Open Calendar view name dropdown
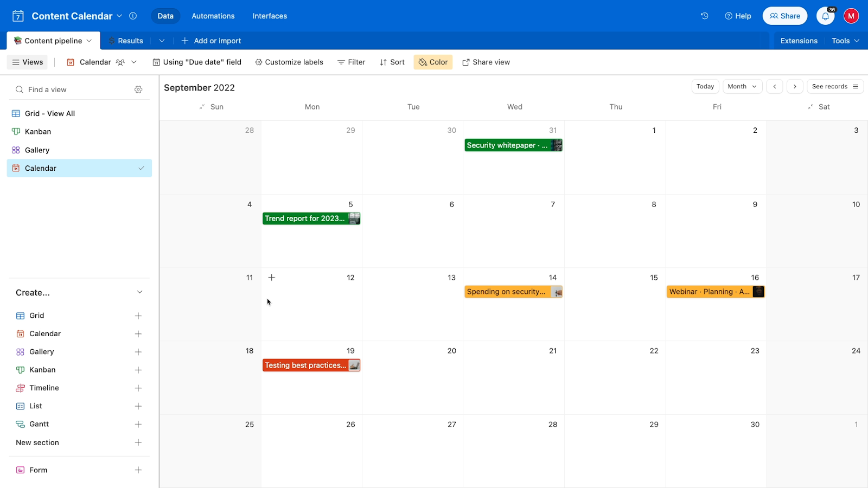The height and width of the screenshot is (488, 868). (x=134, y=62)
